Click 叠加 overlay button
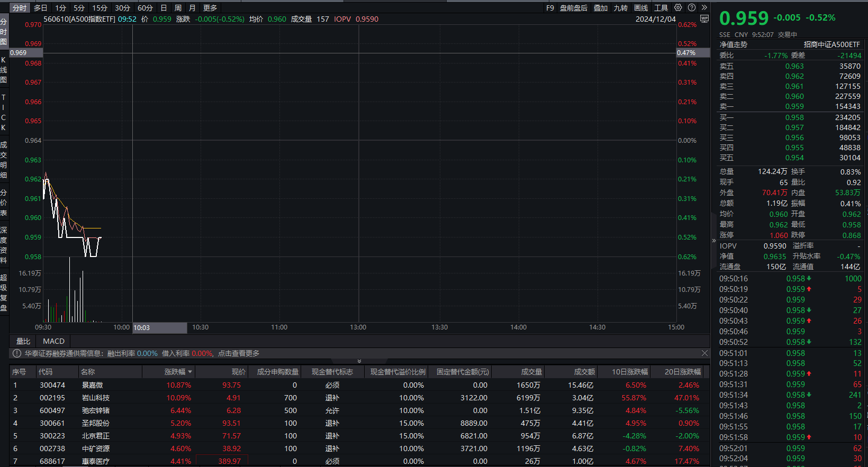The height and width of the screenshot is (467, 868). (601, 8)
